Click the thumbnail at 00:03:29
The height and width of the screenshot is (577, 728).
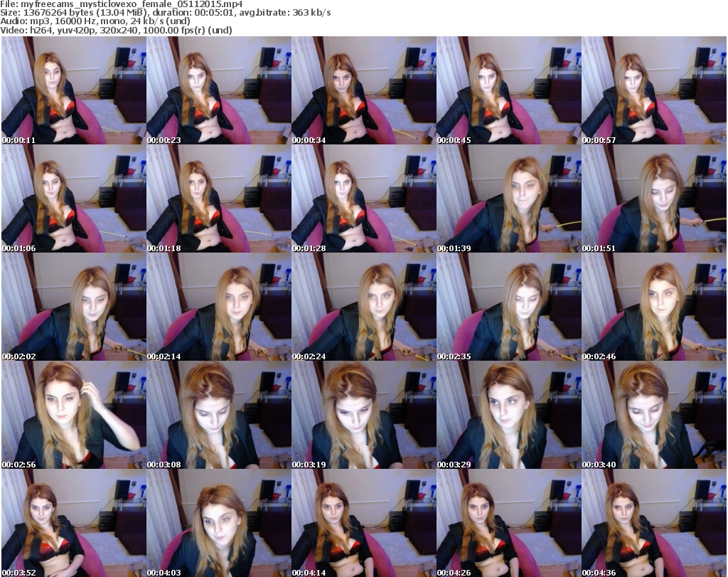[x=508, y=415]
